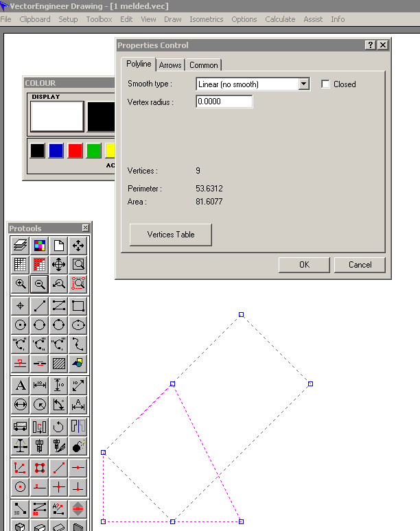Select the Rectangle draw tool

[x=78, y=306]
